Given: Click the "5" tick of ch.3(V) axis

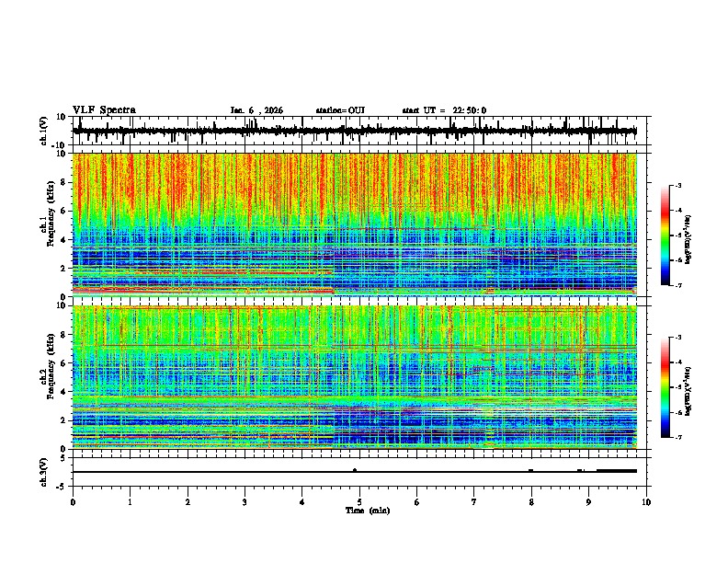Looking at the screenshot, I should 64,458.
